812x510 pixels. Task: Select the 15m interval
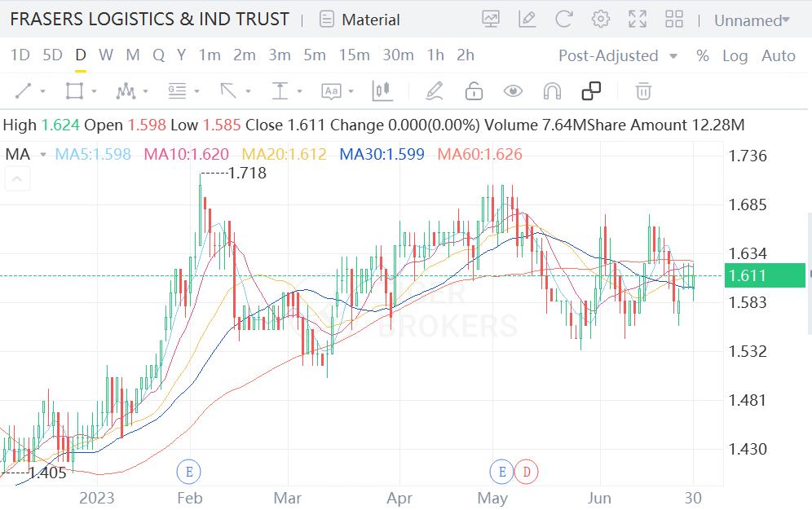354,55
